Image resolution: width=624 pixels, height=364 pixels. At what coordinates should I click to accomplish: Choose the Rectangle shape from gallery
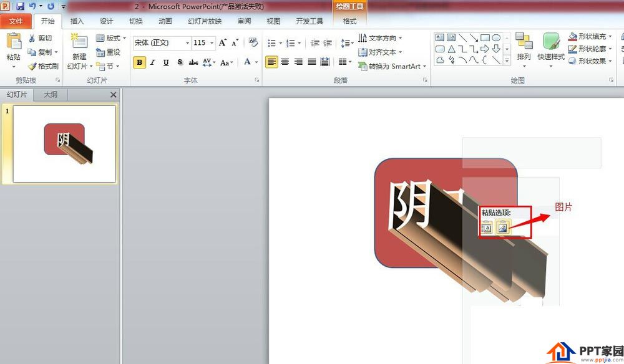485,37
